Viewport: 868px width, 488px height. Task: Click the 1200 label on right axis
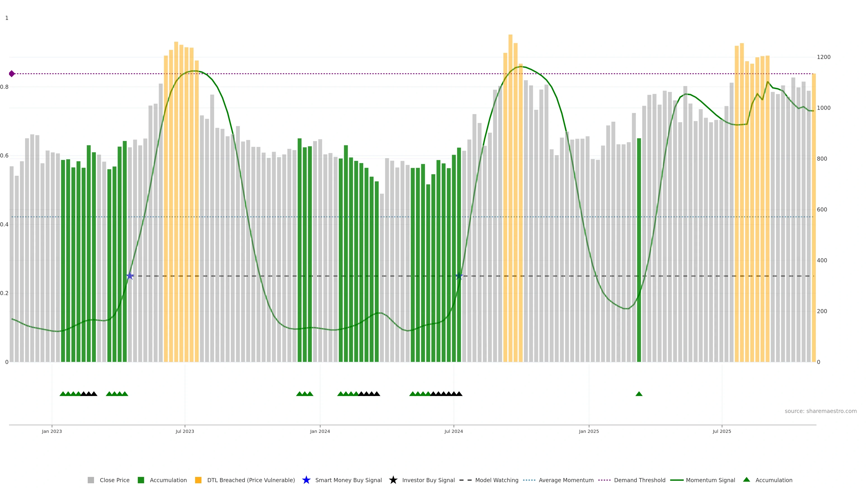click(x=823, y=57)
